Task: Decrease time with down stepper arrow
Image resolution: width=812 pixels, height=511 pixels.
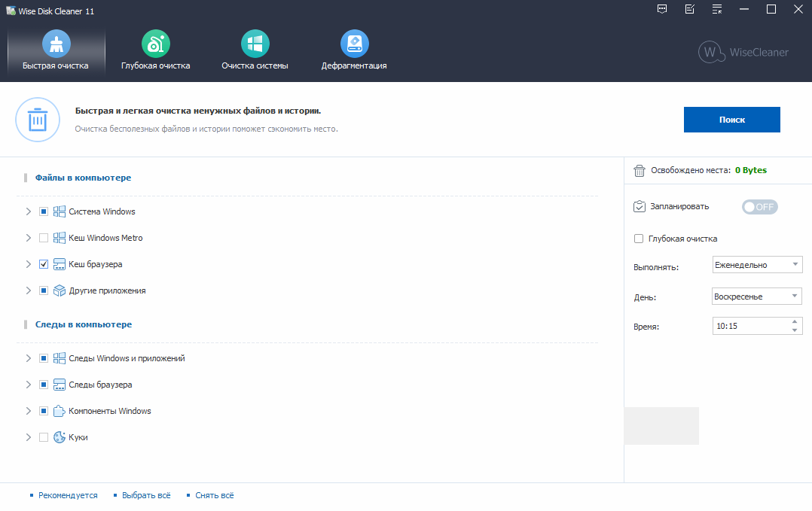Action: (x=795, y=330)
